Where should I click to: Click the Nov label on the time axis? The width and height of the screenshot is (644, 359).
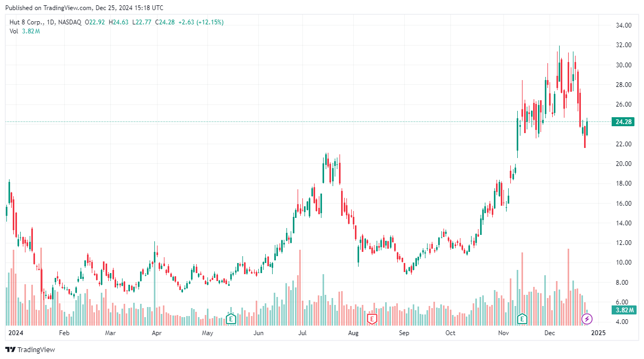(503, 334)
